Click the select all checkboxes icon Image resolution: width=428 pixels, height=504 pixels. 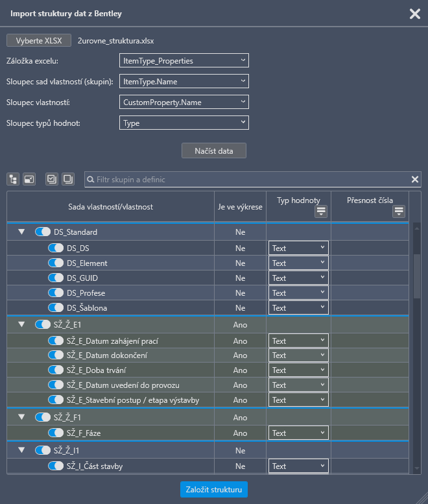click(x=52, y=179)
